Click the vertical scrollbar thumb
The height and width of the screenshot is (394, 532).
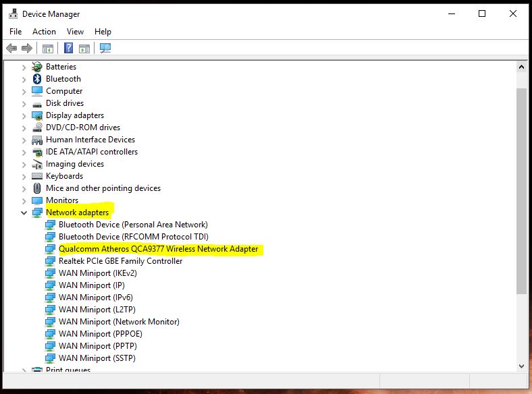coord(521,191)
